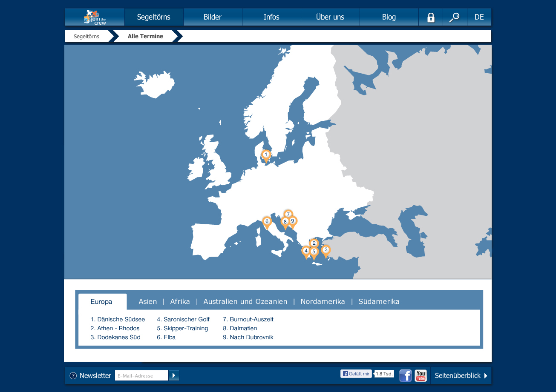556x392 pixels.
Task: Open the login padlock icon
Action: (x=431, y=17)
